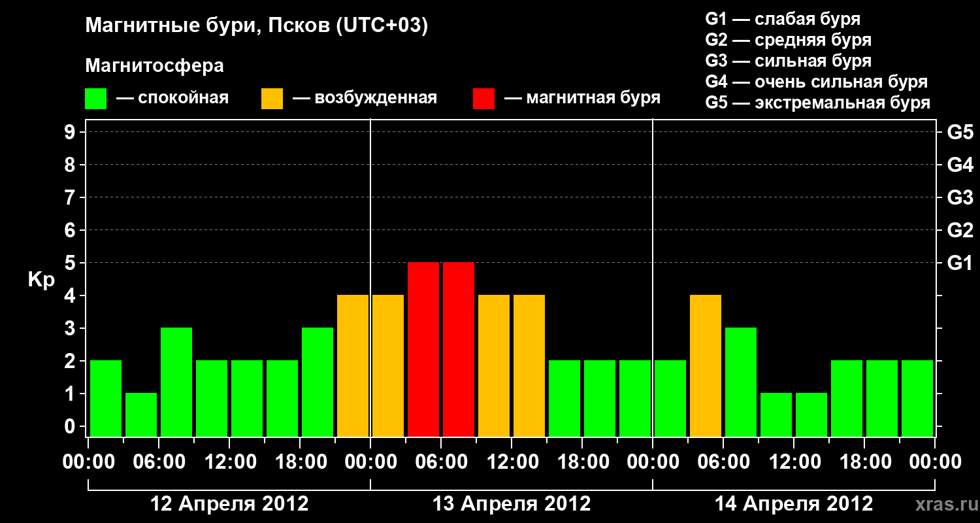
Task: Click the orange bar for 09:00–12:00 on 13 April
Action: point(494,365)
